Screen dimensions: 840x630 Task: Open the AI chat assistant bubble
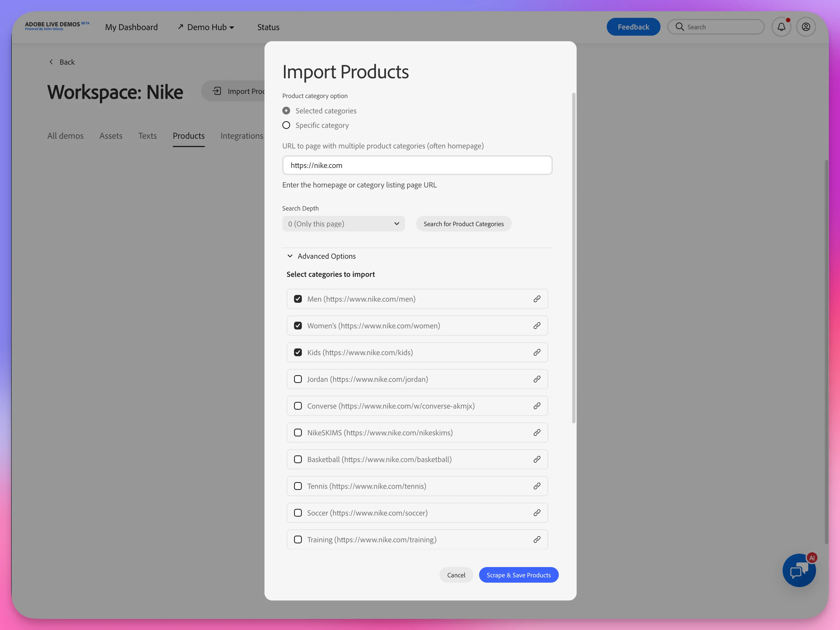tap(799, 570)
